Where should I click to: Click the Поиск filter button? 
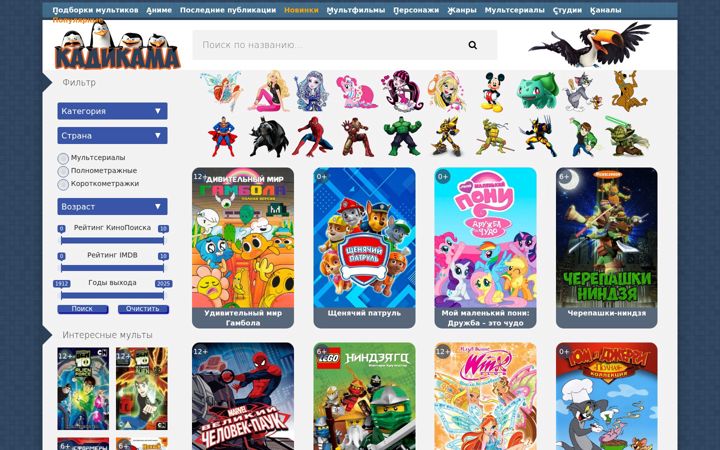[x=83, y=309]
